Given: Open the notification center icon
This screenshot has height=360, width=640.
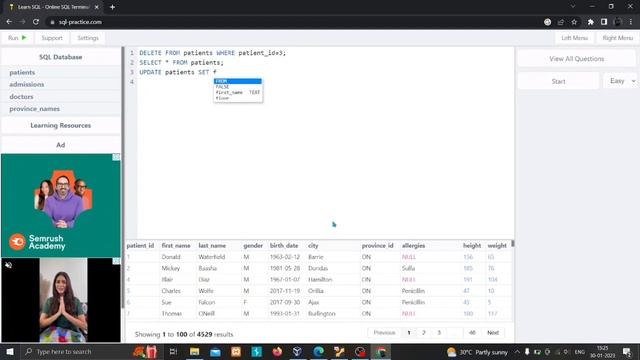Looking at the screenshot, I should (x=627, y=351).
